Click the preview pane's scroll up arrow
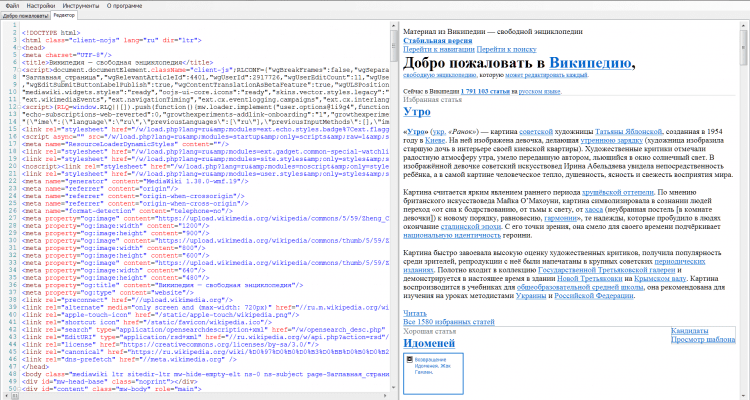 pos(745,24)
